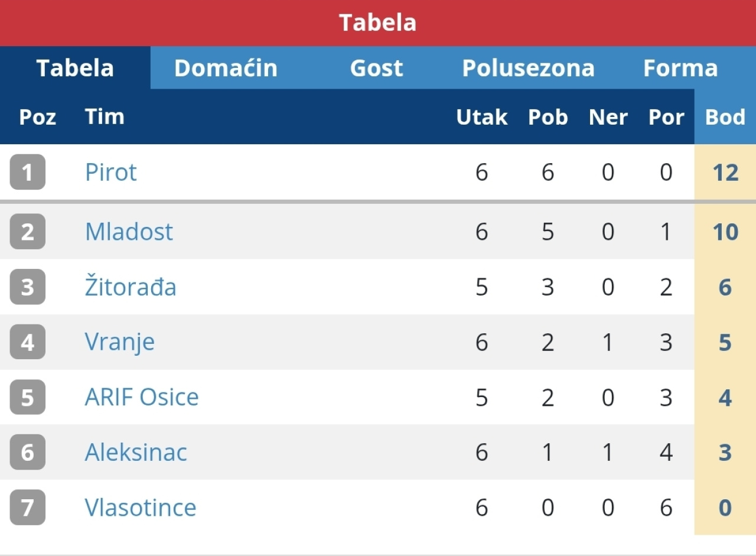The width and height of the screenshot is (756, 556).
Task: Click the position 7 badge
Action: 28,508
